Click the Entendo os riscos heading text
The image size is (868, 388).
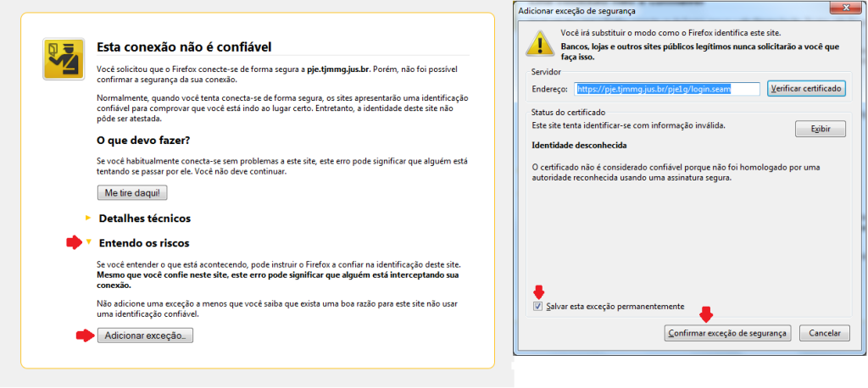(144, 243)
